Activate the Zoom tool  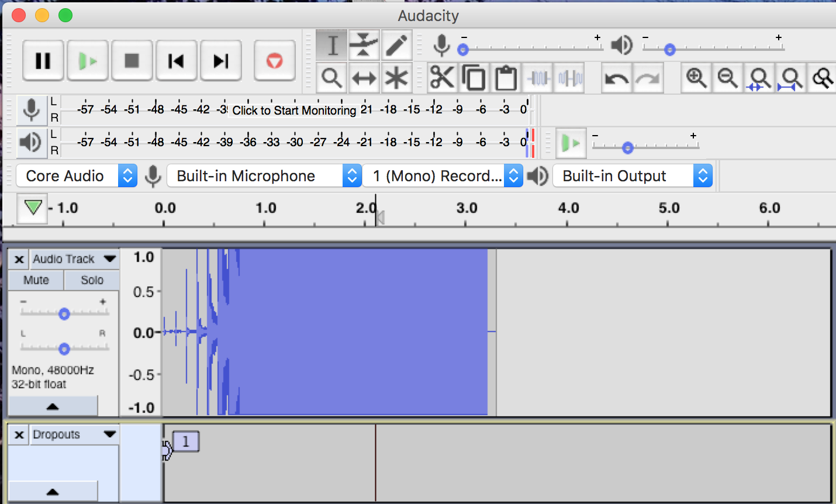pyautogui.click(x=331, y=77)
